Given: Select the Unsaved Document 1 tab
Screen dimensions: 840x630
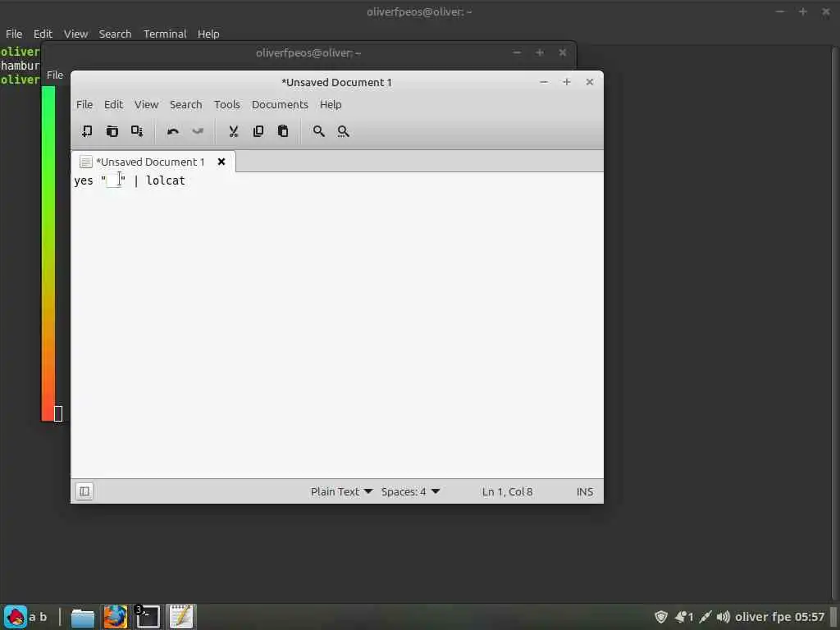Looking at the screenshot, I should [x=150, y=162].
